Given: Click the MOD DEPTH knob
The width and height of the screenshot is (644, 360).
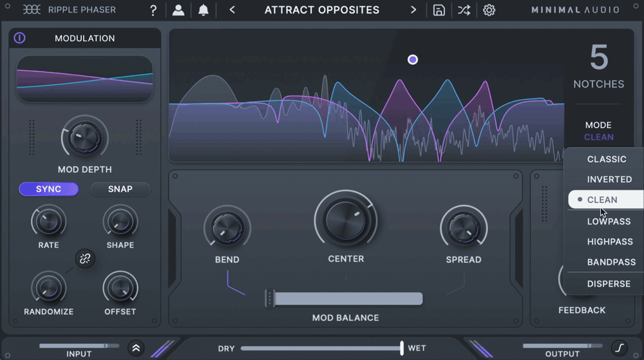Looking at the screenshot, I should coord(84,138).
